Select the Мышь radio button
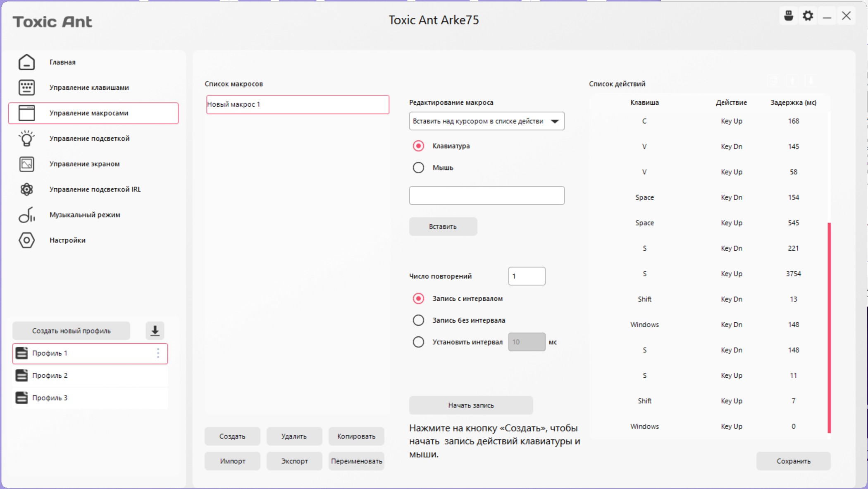868x489 pixels. tap(418, 168)
